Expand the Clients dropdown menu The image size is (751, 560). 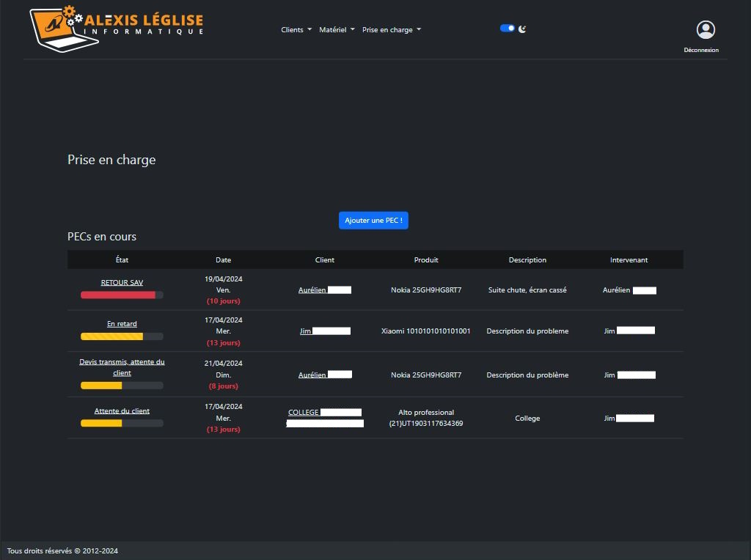296,30
